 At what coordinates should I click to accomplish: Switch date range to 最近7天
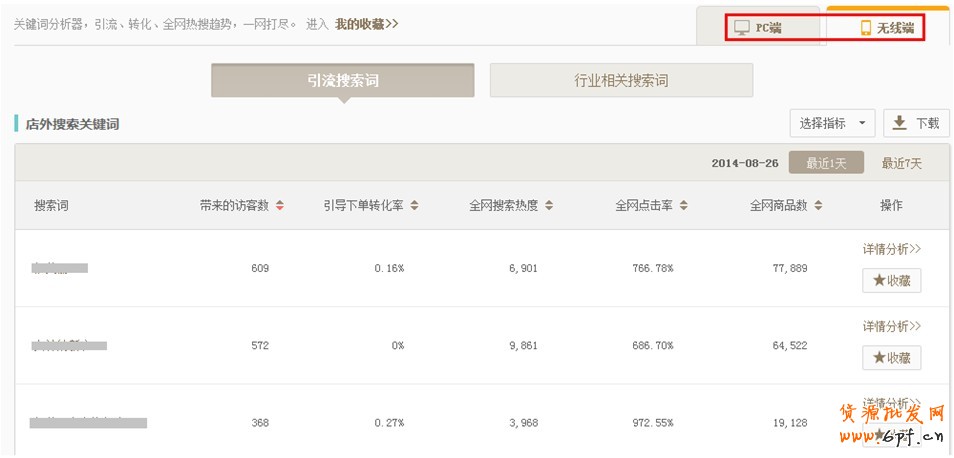click(x=901, y=163)
